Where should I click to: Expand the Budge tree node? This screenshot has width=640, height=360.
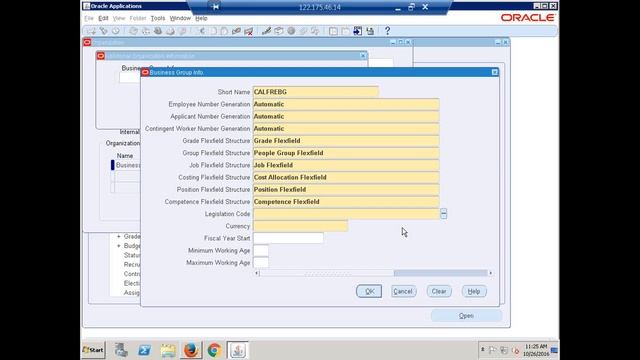pos(119,246)
